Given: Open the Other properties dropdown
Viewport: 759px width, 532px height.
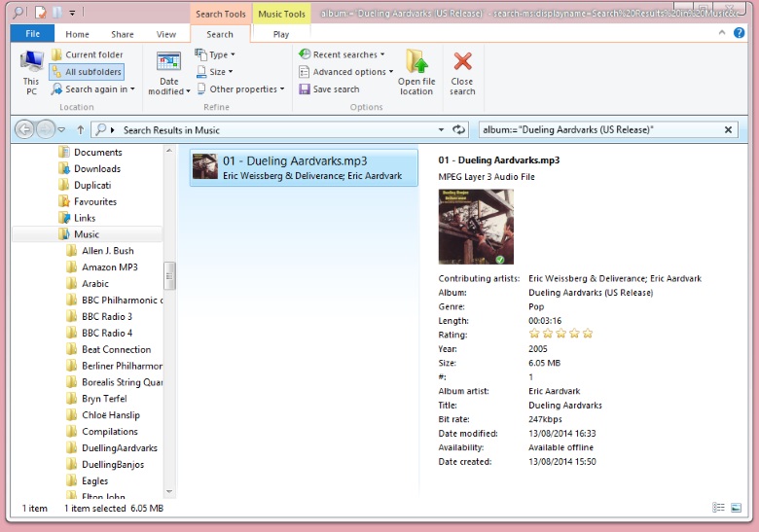Looking at the screenshot, I should click(x=240, y=89).
